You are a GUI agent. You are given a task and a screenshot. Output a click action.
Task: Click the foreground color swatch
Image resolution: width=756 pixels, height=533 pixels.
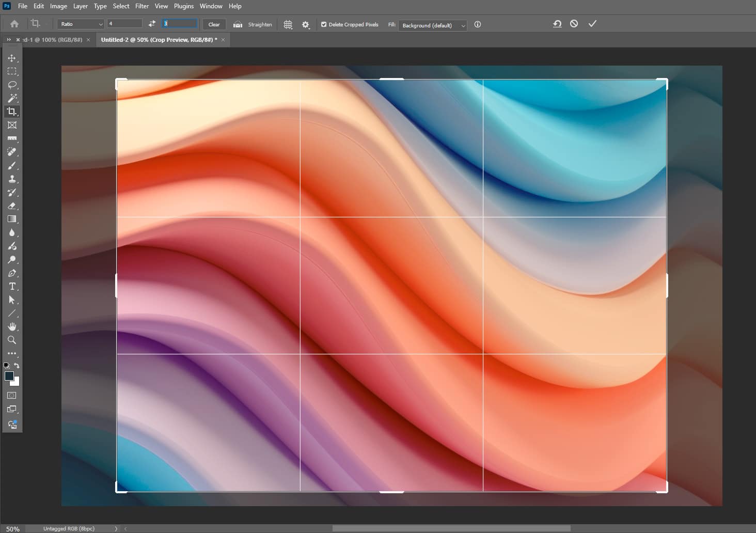point(9,376)
